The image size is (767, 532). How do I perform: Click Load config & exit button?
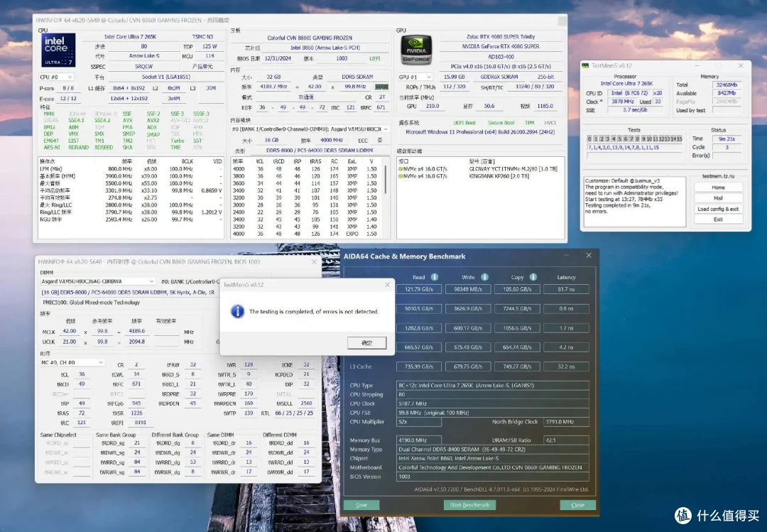click(718, 209)
